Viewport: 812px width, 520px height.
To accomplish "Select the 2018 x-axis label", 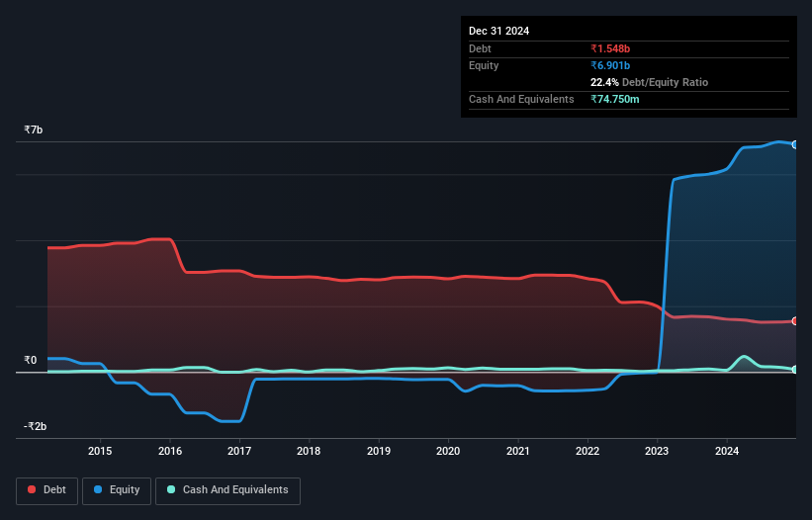I will 309,451.
